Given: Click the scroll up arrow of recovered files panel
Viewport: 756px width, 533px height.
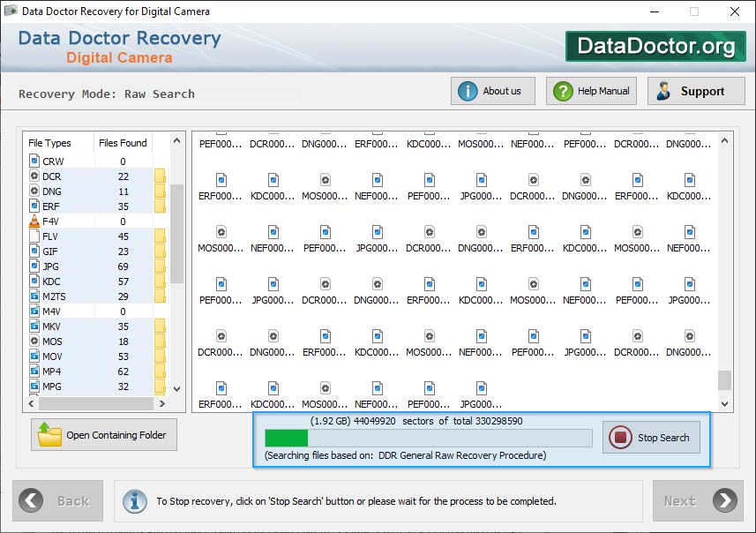Looking at the screenshot, I should coord(725,139).
